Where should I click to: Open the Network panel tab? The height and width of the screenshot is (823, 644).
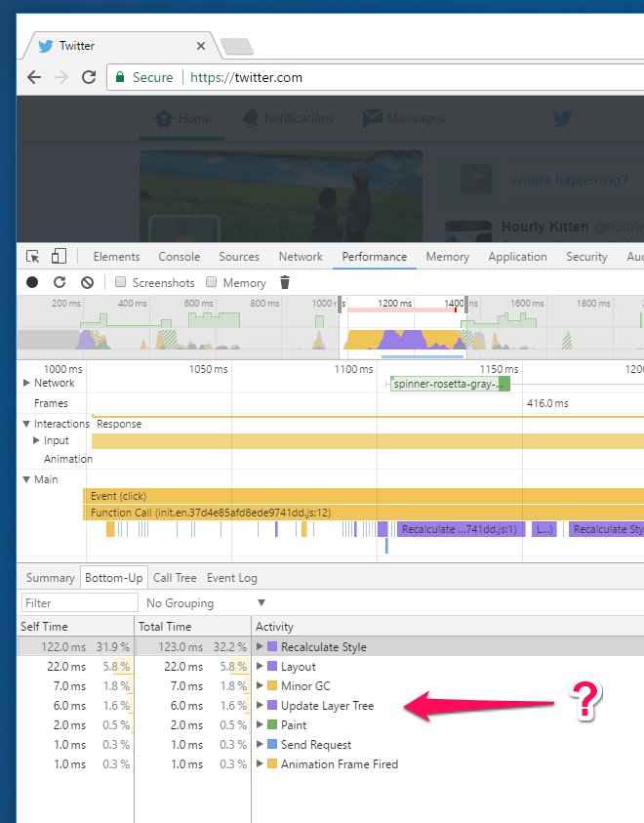pyautogui.click(x=301, y=257)
